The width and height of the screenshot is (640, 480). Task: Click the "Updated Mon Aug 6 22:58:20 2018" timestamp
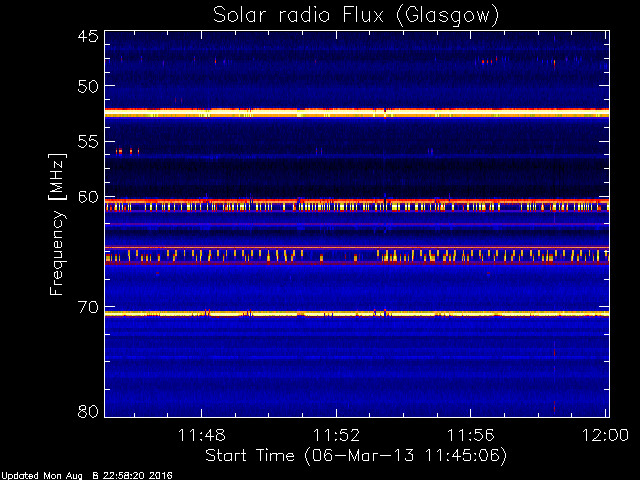(87, 476)
